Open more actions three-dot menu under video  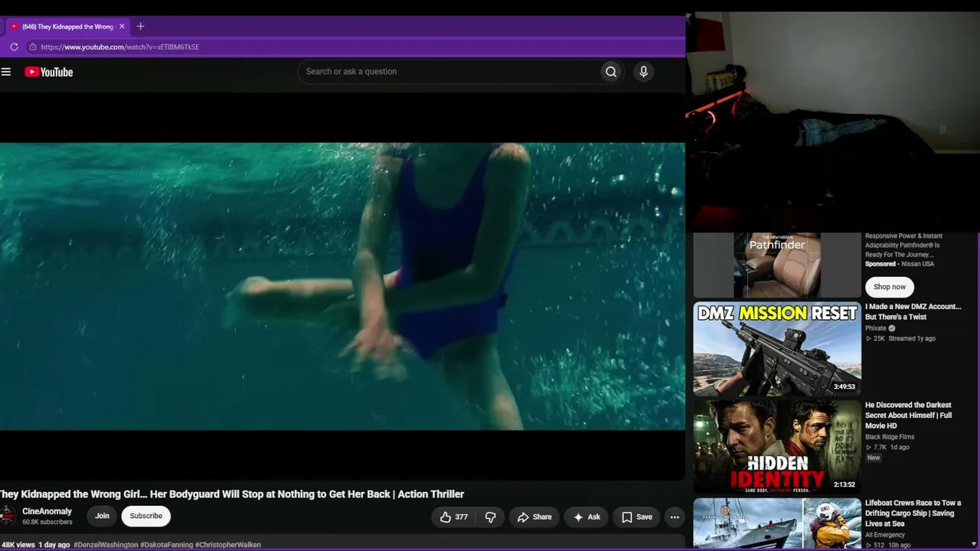click(x=675, y=517)
